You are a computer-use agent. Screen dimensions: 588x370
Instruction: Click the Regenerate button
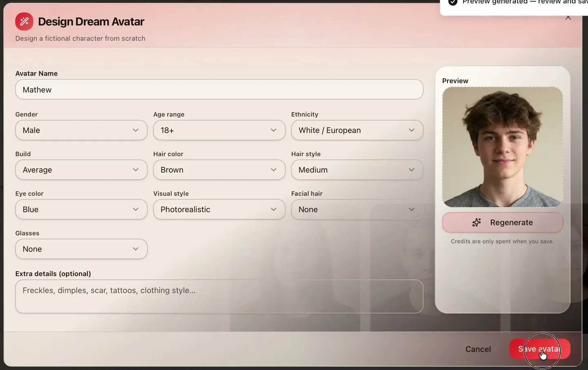(x=502, y=223)
